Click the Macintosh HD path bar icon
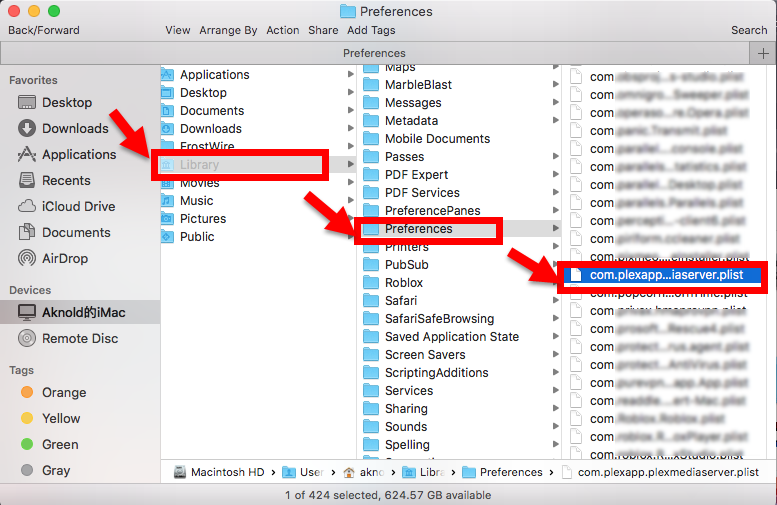 coord(180,472)
